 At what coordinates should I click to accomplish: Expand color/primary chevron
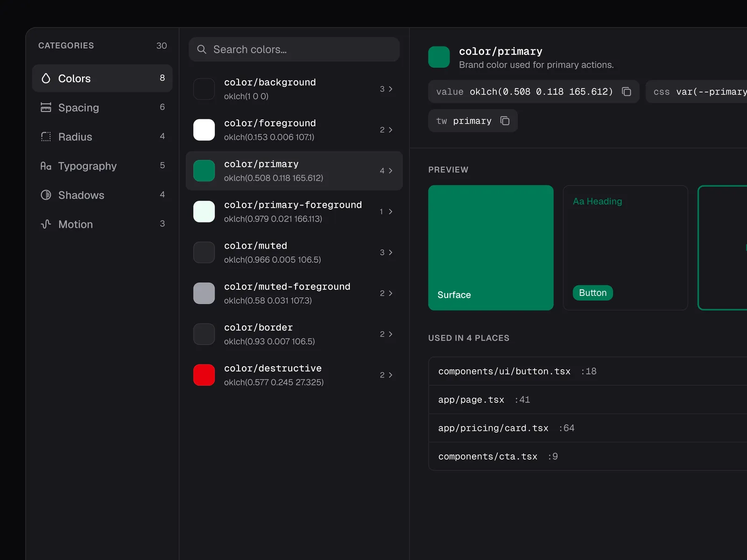pos(390,171)
